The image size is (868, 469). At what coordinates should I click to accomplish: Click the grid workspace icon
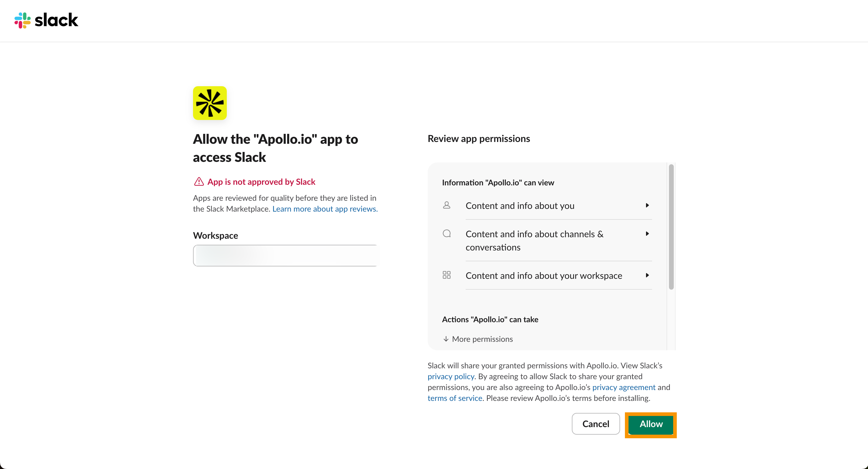[446, 275]
